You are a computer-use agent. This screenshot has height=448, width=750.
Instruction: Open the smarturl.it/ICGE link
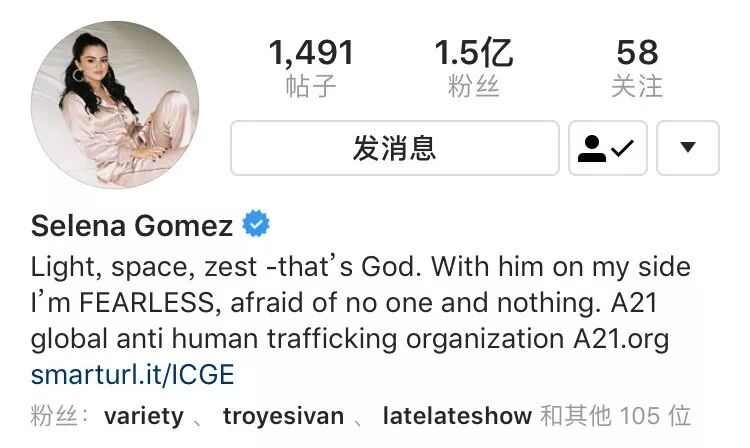[x=132, y=374]
